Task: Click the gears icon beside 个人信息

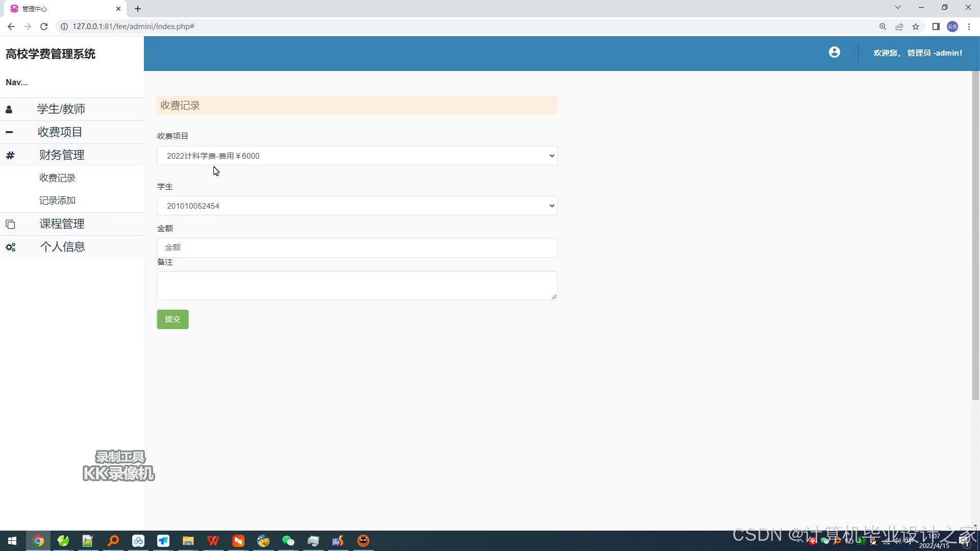Action: (x=10, y=247)
